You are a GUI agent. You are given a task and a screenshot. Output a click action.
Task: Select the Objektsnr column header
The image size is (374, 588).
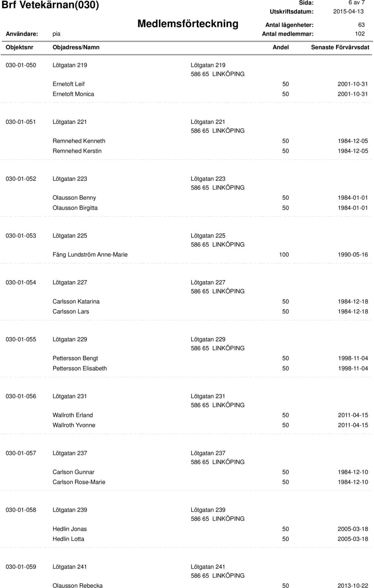pos(19,47)
